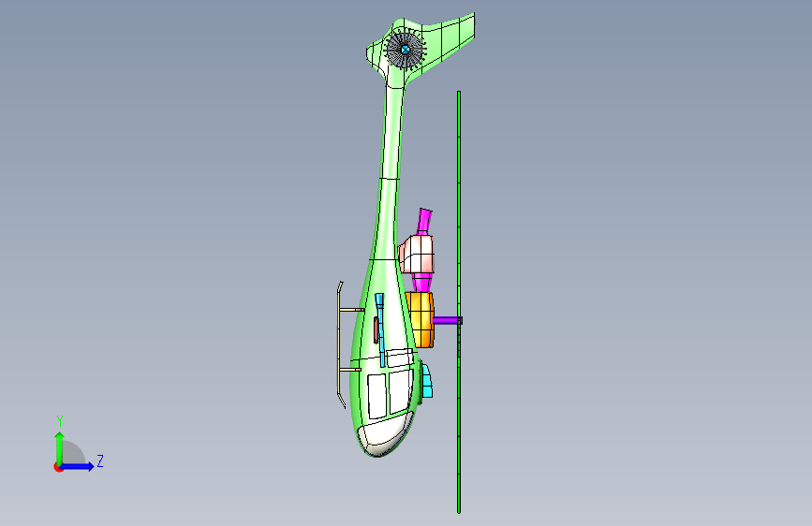Click the Z axis label
The width and height of the screenshot is (812, 526).
coord(100,460)
